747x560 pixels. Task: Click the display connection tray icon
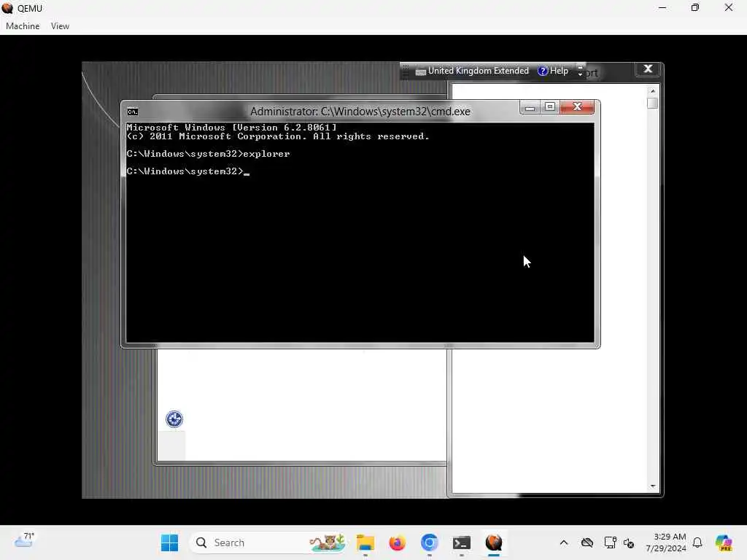tap(610, 542)
